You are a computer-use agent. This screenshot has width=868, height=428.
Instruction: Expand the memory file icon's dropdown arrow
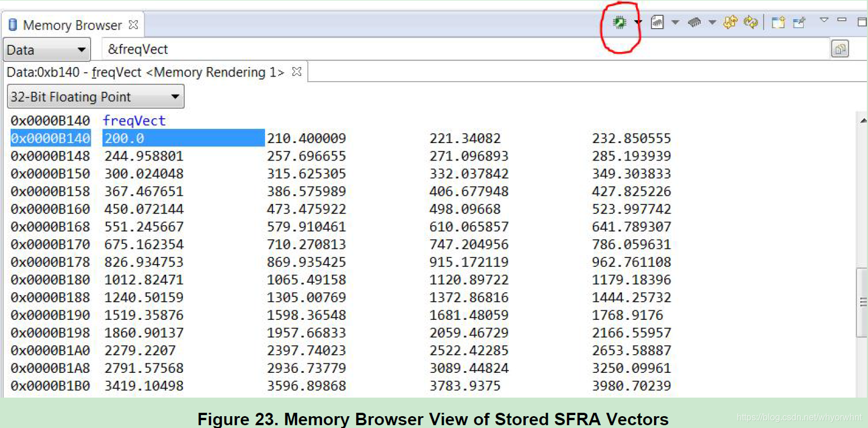click(x=675, y=23)
